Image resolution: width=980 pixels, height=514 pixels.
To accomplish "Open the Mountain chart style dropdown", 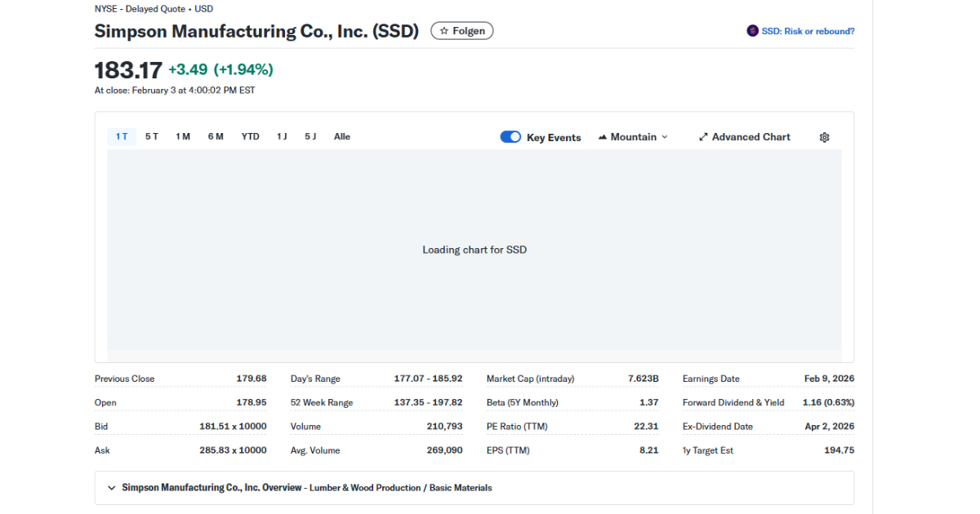I will click(633, 136).
